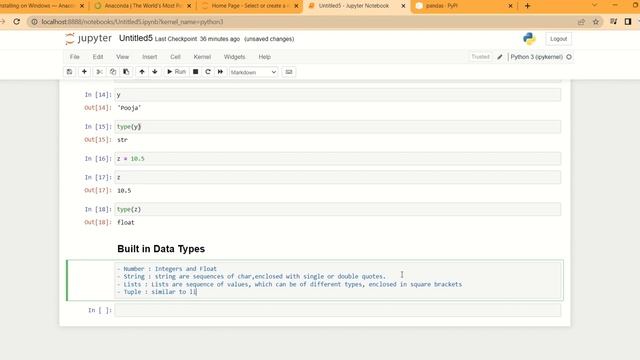Screen dimensions: 640x360
Task: Toggle the browser side panel icon
Action: (628, 22)
